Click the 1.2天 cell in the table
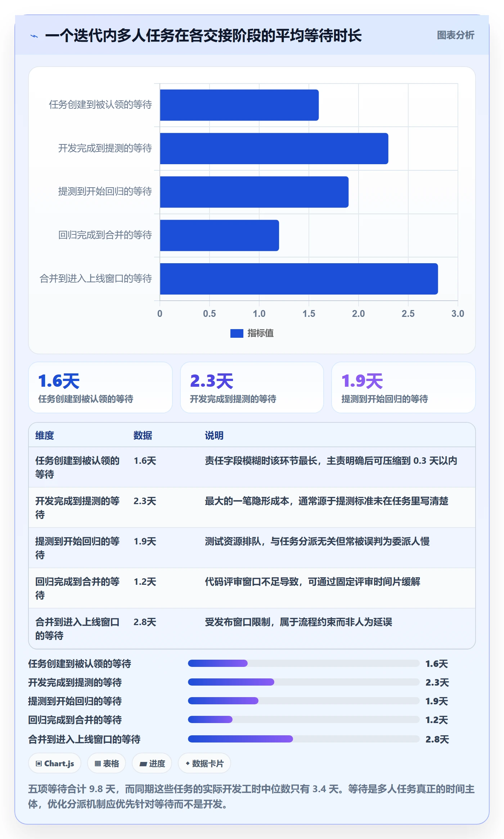 (x=145, y=582)
